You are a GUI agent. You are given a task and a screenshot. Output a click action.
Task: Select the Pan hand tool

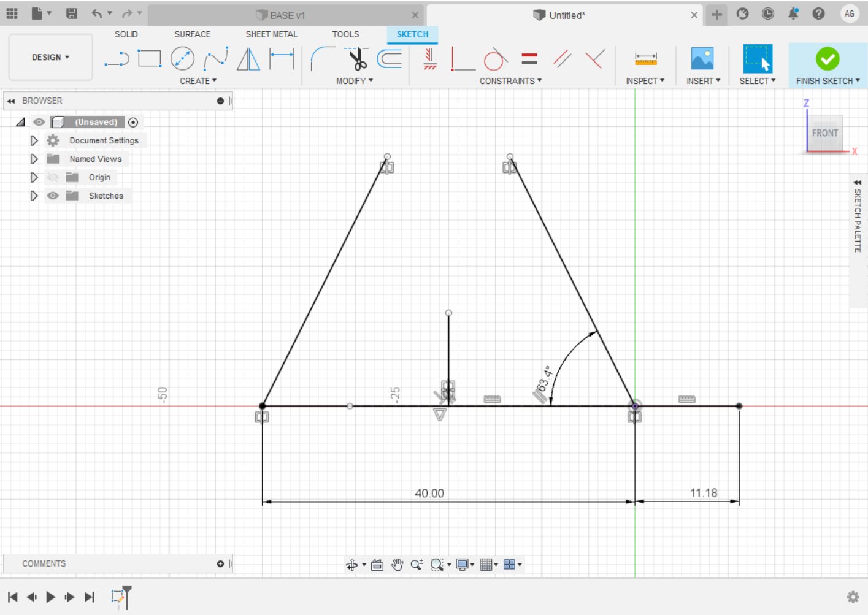pos(397,565)
